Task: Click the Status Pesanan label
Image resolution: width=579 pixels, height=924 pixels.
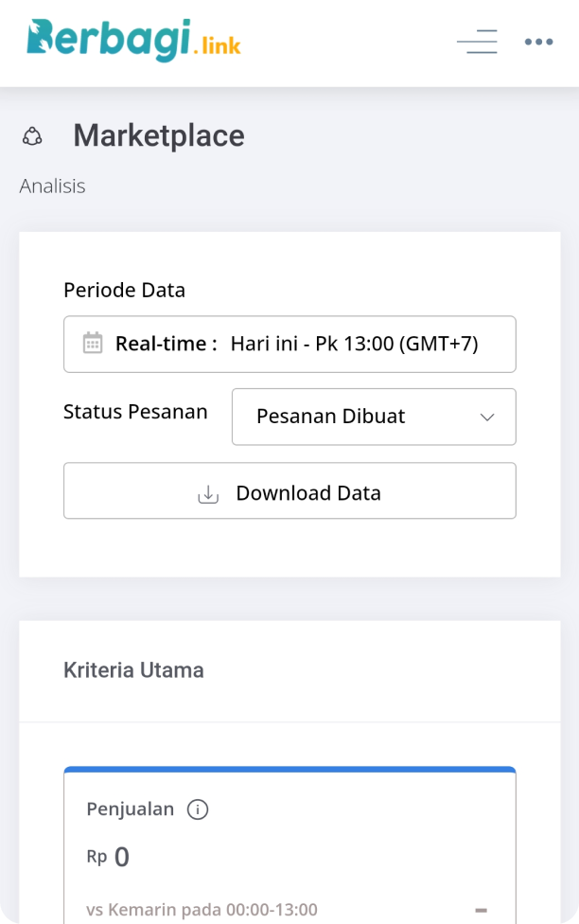Action: 135,412
